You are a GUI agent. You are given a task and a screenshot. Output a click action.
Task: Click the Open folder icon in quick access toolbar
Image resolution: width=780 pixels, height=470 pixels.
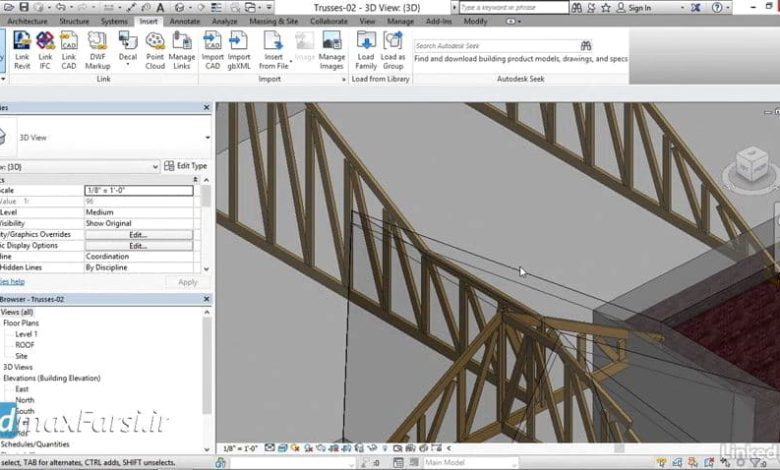(x=9, y=7)
